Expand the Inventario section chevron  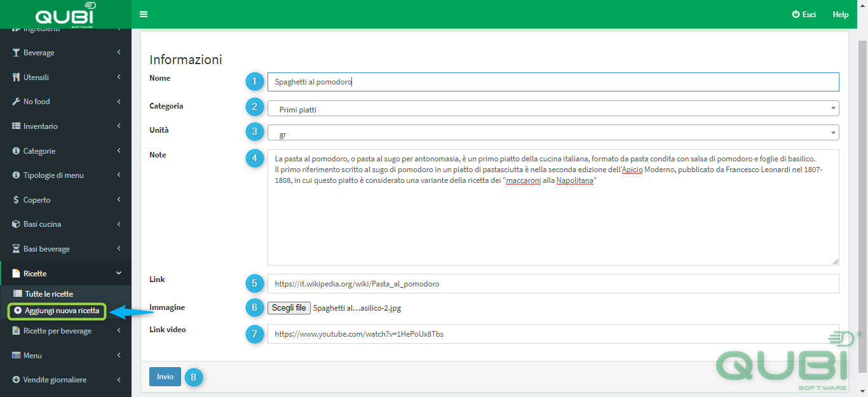tap(119, 126)
